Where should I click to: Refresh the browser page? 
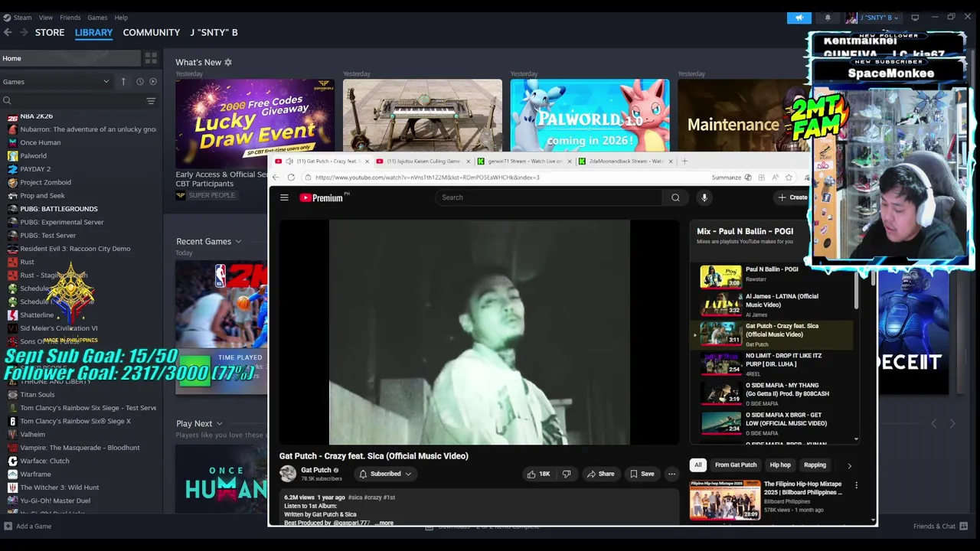pos(291,178)
